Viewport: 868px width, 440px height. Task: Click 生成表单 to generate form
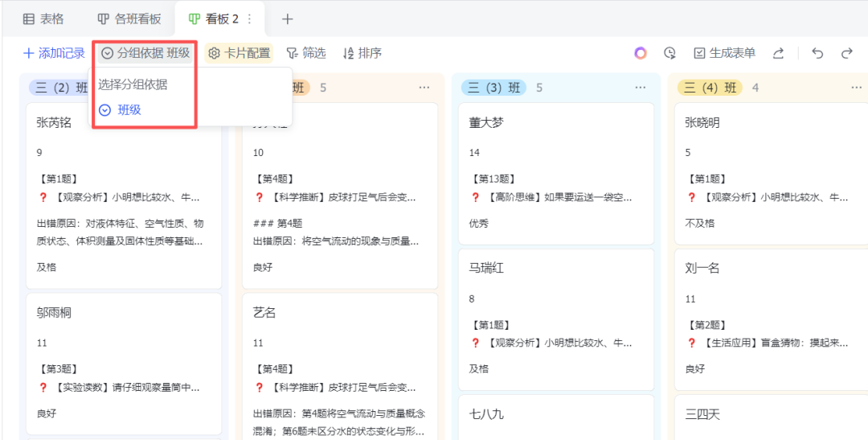point(725,53)
